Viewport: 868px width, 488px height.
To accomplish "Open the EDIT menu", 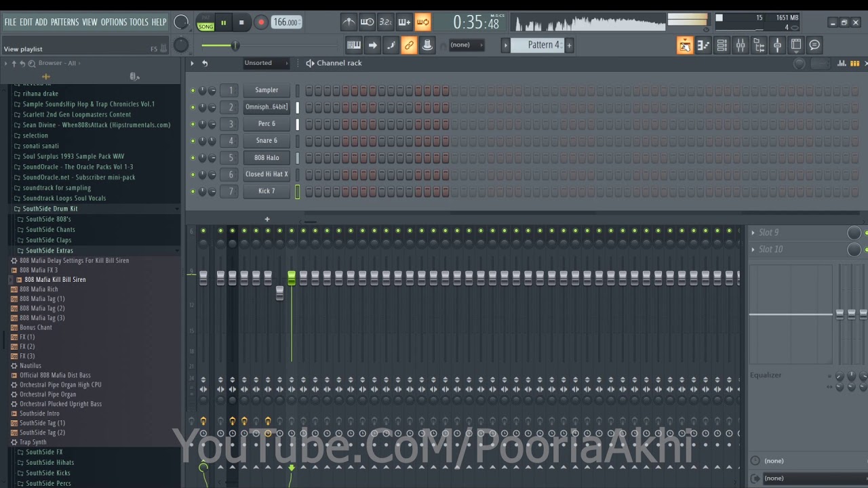I will click(x=26, y=22).
